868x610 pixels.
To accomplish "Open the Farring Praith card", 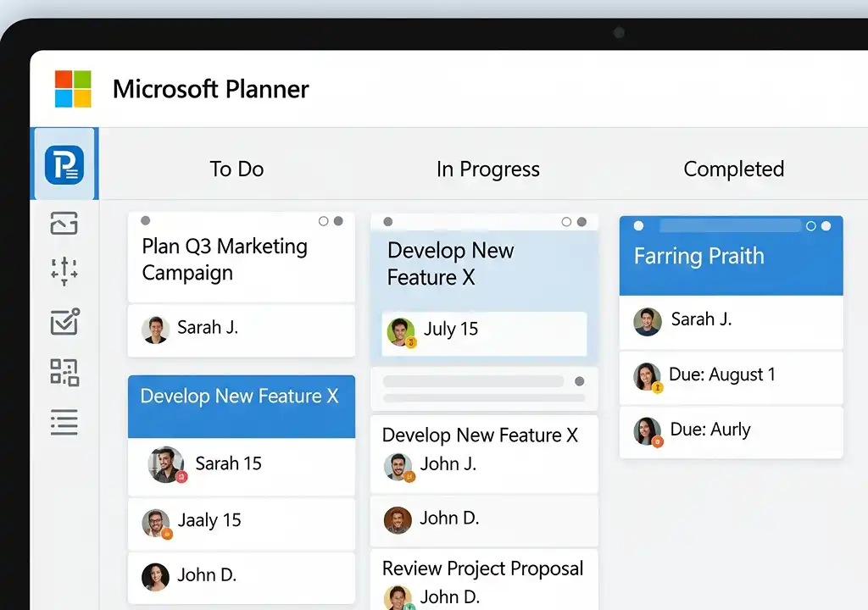I will (x=732, y=256).
